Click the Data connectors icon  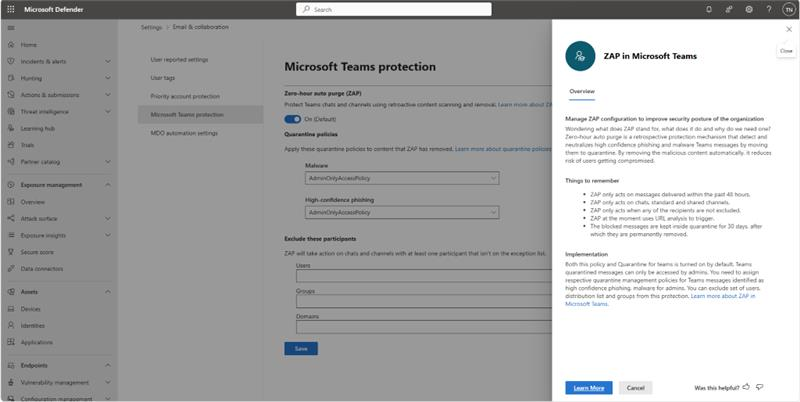(x=11, y=269)
